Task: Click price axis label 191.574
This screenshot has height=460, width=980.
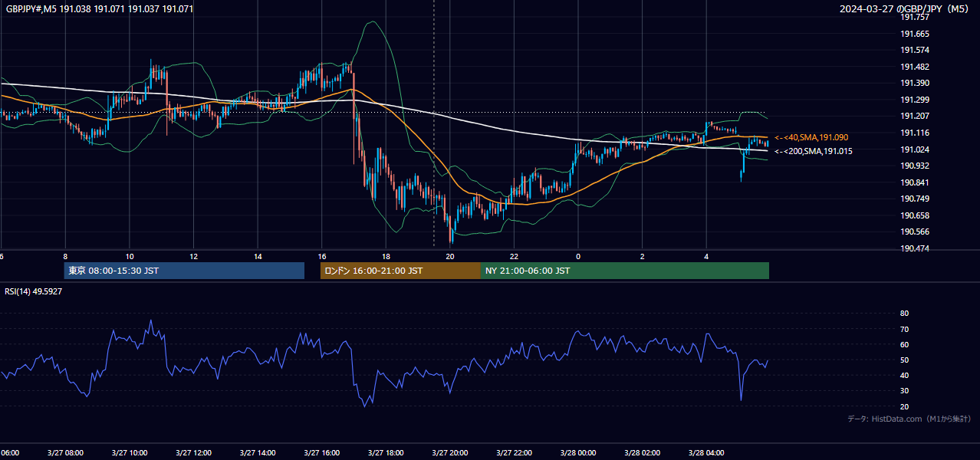Action: [x=914, y=50]
